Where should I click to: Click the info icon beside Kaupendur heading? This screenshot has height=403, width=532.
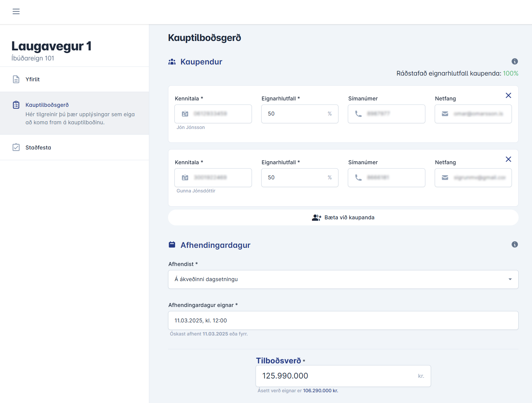pyautogui.click(x=515, y=61)
